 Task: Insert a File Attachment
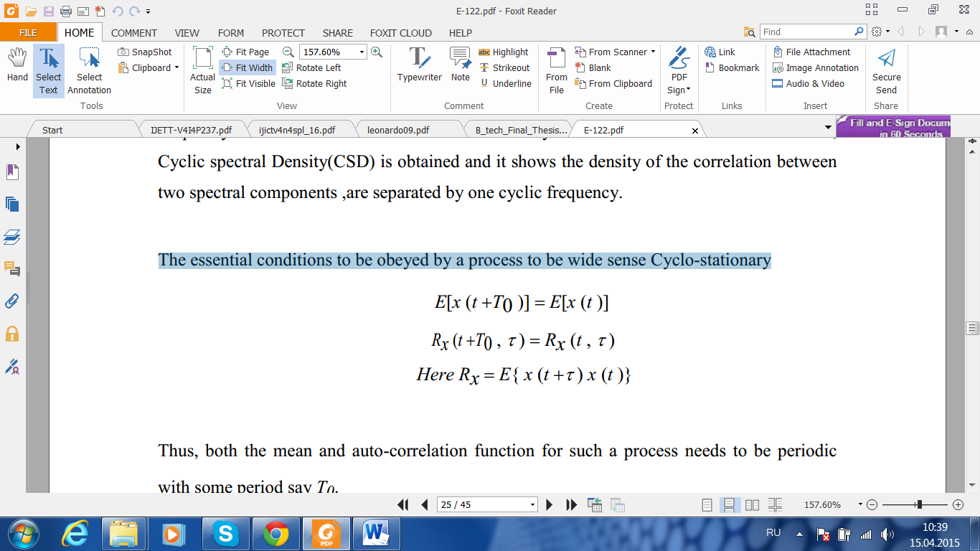click(811, 52)
